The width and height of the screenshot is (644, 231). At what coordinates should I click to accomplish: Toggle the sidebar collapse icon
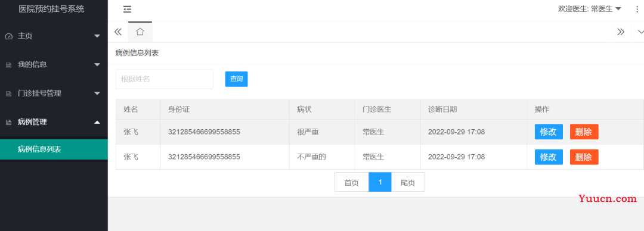(x=128, y=10)
